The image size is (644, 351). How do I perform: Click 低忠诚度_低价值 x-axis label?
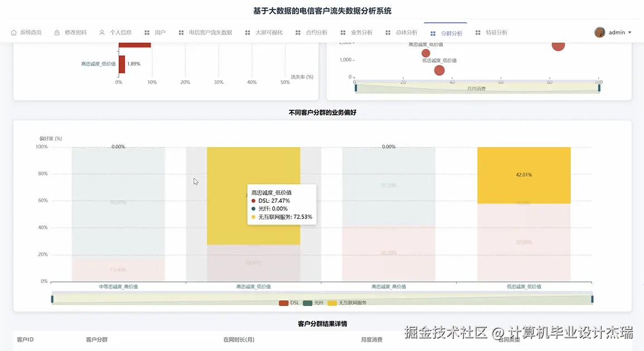[524, 286]
